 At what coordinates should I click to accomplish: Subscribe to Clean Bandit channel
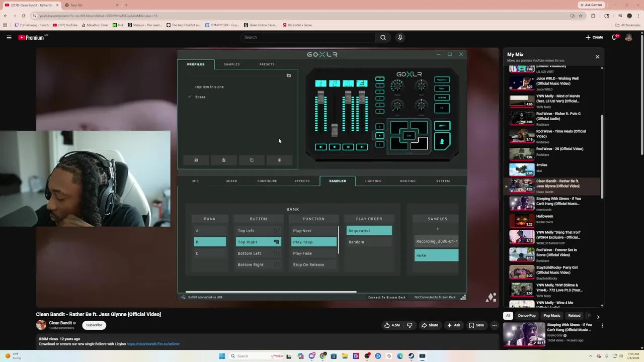(x=94, y=325)
